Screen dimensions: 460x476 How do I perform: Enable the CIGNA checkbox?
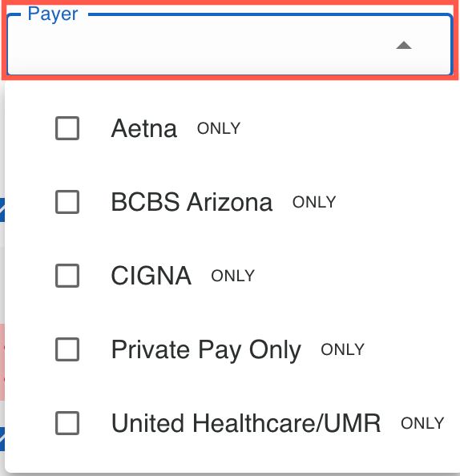[x=67, y=276]
